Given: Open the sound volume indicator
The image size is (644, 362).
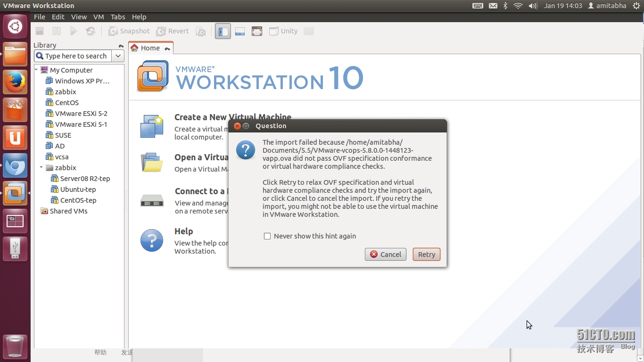Looking at the screenshot, I should pyautogui.click(x=533, y=6).
